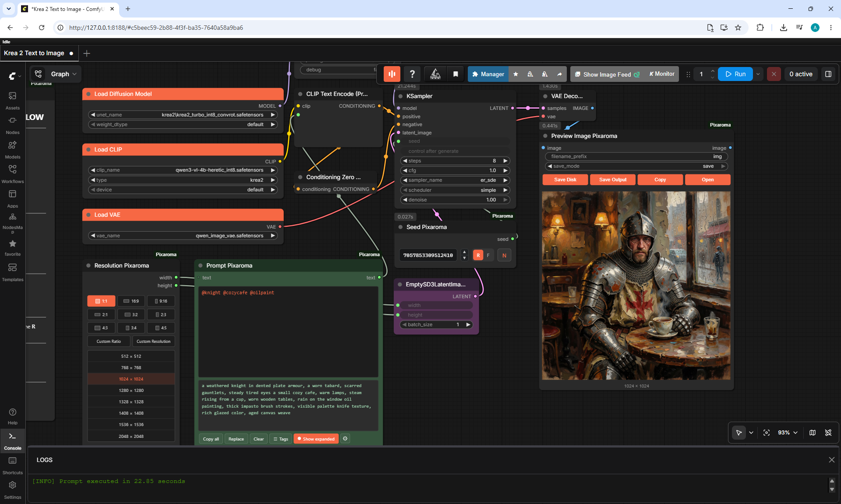Open the Monitor panel
Screen dimensions: 841x504
[662, 74]
